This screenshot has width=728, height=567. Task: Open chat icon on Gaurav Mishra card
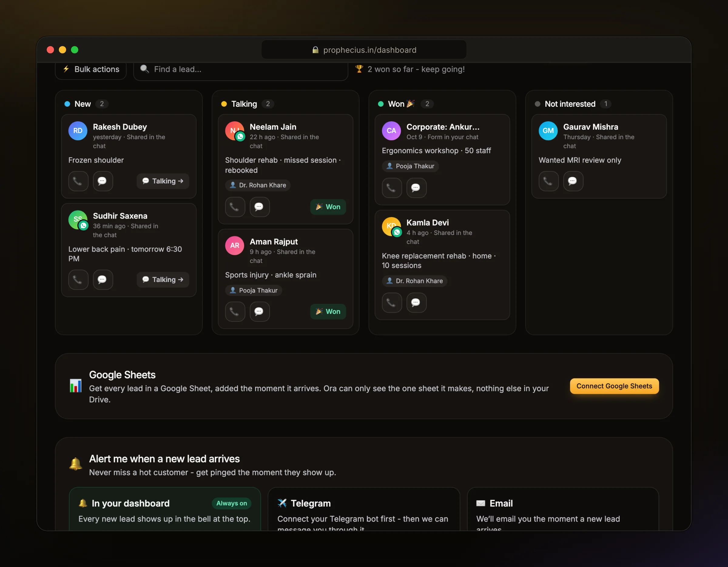[x=573, y=181]
